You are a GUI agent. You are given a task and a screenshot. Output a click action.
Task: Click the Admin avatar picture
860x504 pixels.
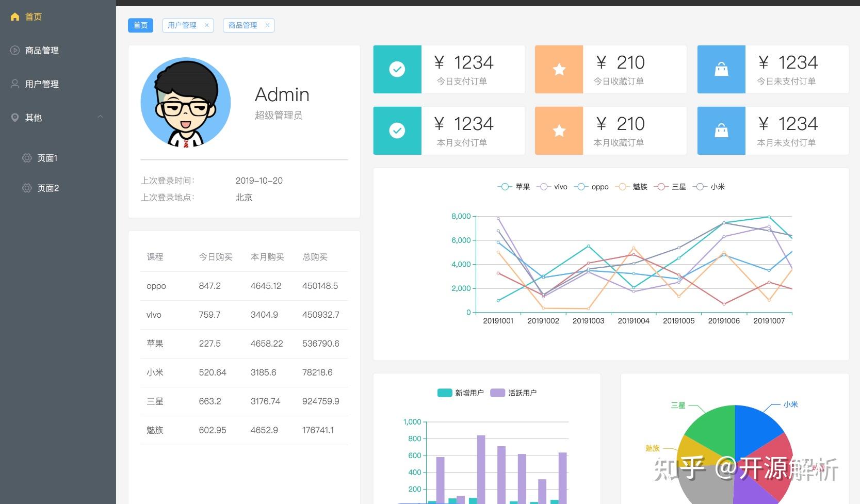pos(186,102)
